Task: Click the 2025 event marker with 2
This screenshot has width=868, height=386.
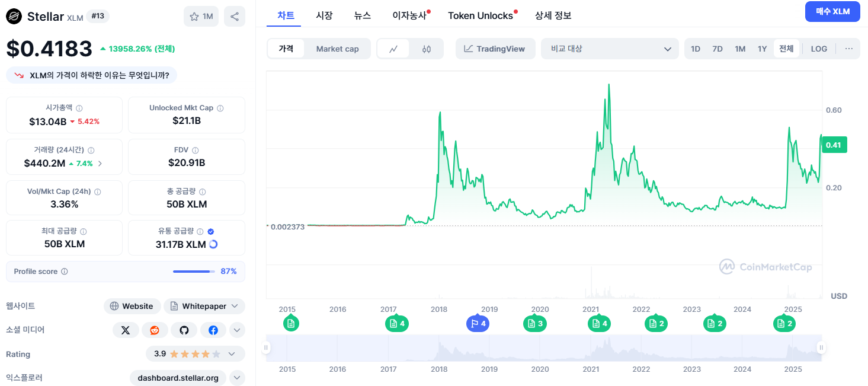Action: point(784,324)
